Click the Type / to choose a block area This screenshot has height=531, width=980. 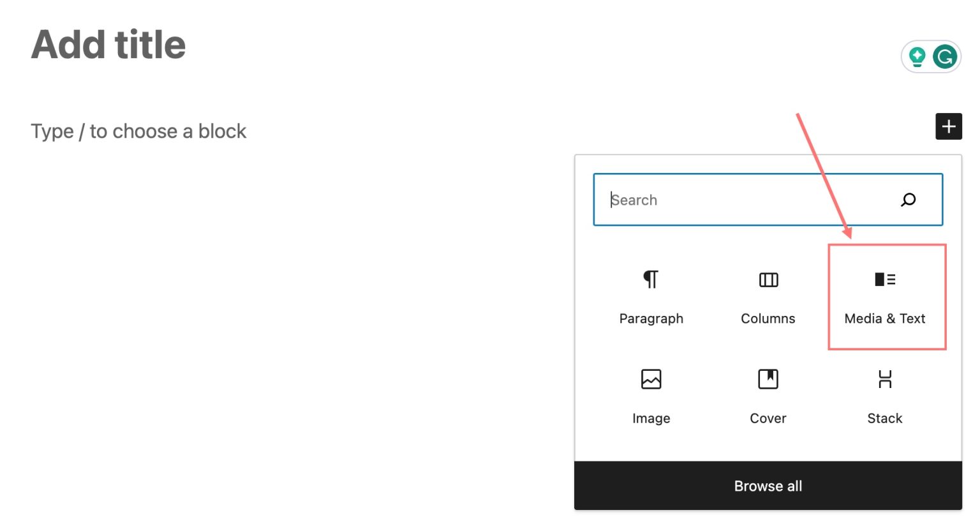[x=138, y=131]
